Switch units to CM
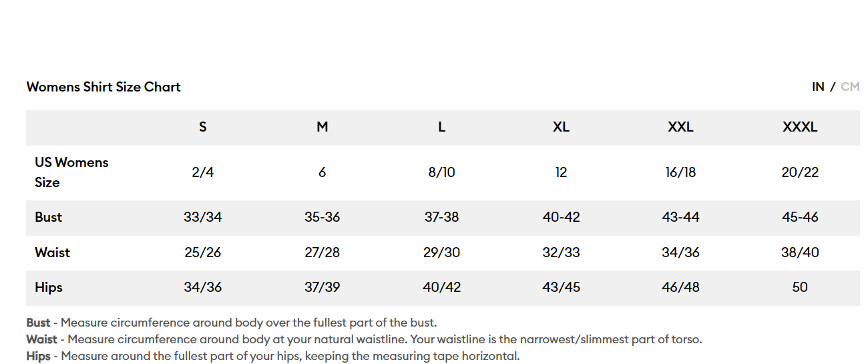This screenshot has width=868, height=364. tap(850, 87)
